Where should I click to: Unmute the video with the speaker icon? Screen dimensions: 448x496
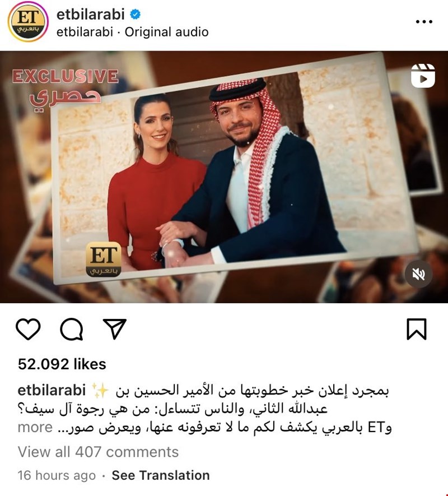pos(418,274)
